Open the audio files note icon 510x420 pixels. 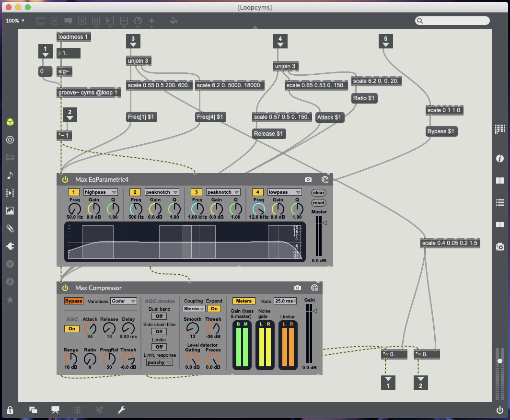point(10,175)
